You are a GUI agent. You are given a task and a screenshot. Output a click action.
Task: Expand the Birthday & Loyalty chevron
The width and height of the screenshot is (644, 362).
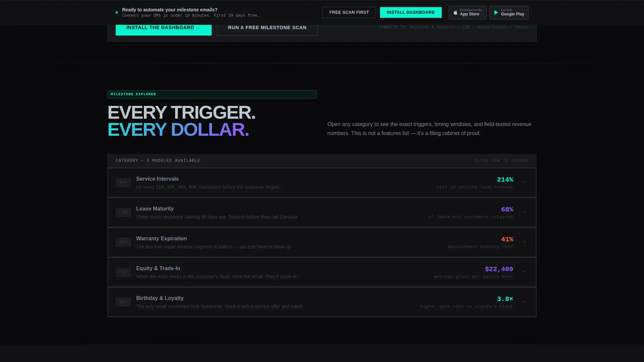(x=525, y=302)
